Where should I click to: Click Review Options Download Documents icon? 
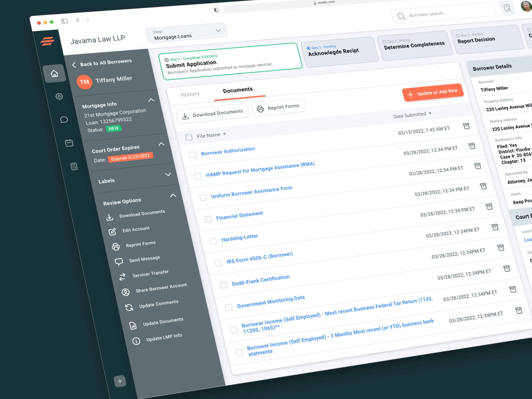point(110,217)
